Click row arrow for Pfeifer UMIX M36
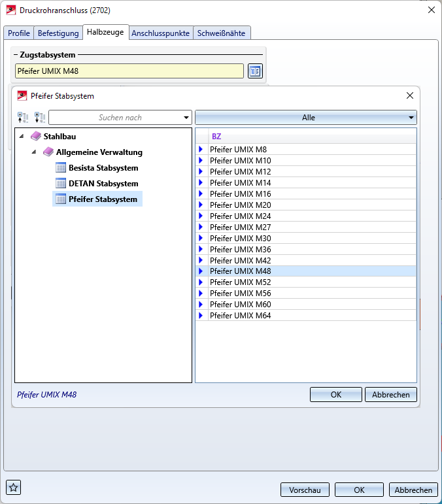The image size is (442, 504). [201, 249]
